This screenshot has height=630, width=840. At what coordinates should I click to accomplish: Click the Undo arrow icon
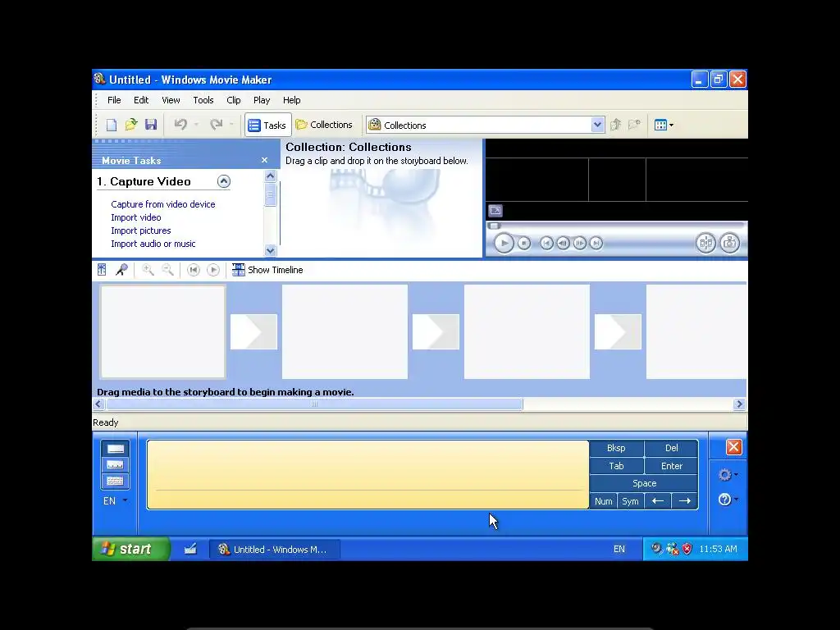pos(180,125)
